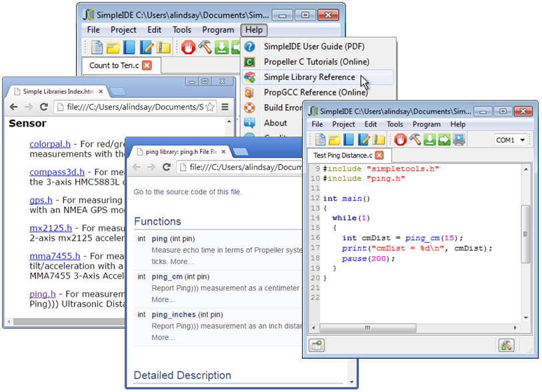Click Load RAM down-arrow icon in front SimpleIDE
The height and width of the screenshot is (392, 542).
point(429,139)
